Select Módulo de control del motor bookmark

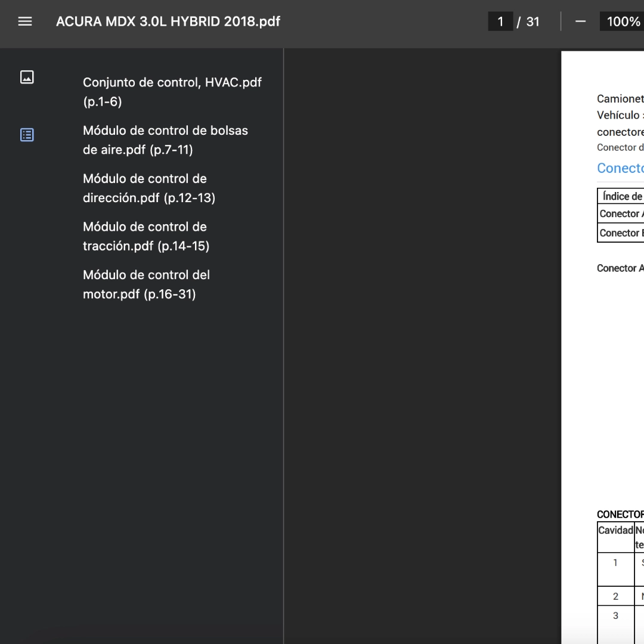click(146, 284)
